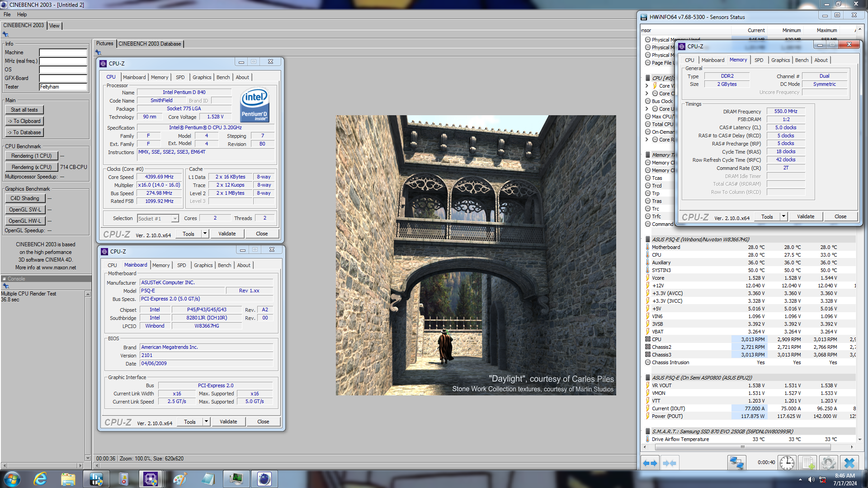868x488 pixels.
Task: Click the Machine input field
Action: 63,52
